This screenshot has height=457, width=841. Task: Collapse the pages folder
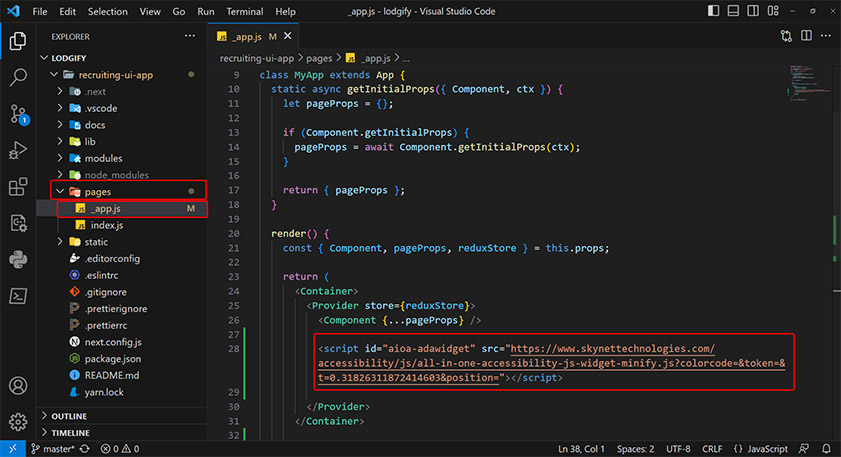coord(60,191)
